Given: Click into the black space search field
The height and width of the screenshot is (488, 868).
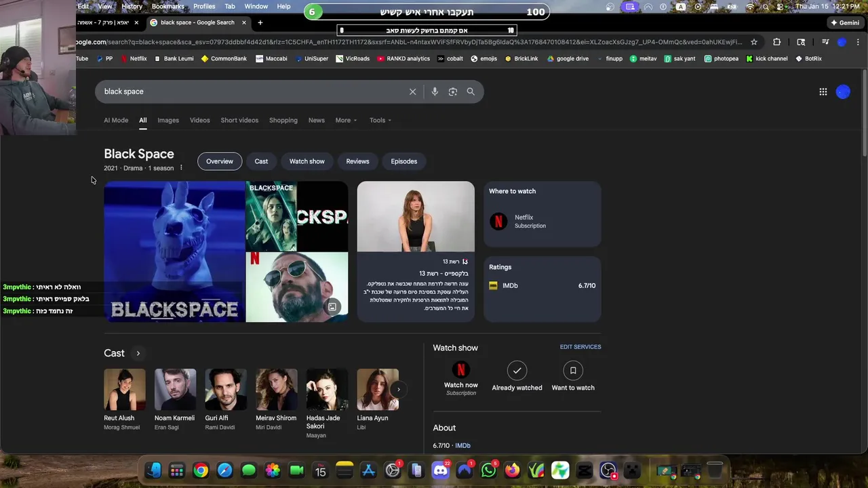Looking at the screenshot, I should (x=252, y=91).
